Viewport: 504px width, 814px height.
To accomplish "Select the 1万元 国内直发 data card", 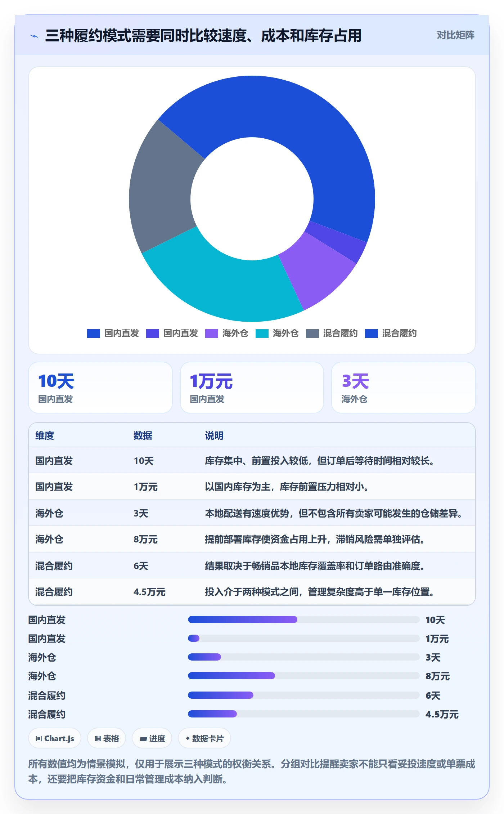I will click(252, 388).
